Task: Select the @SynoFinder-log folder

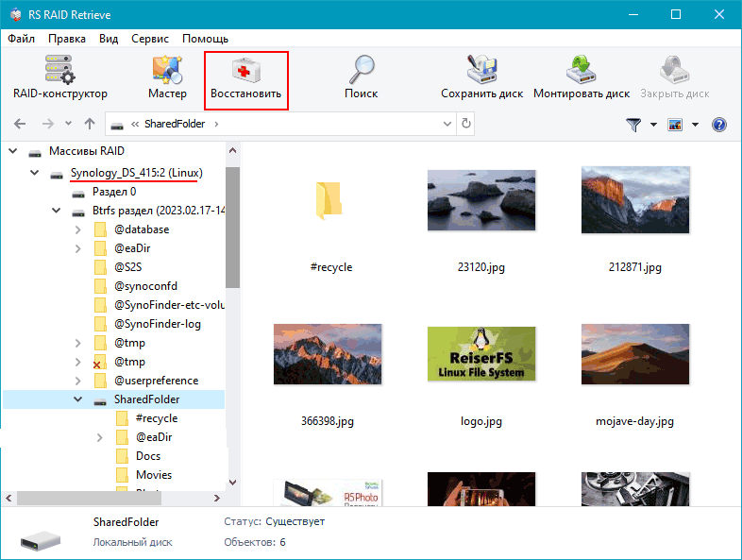Action: click(x=158, y=324)
